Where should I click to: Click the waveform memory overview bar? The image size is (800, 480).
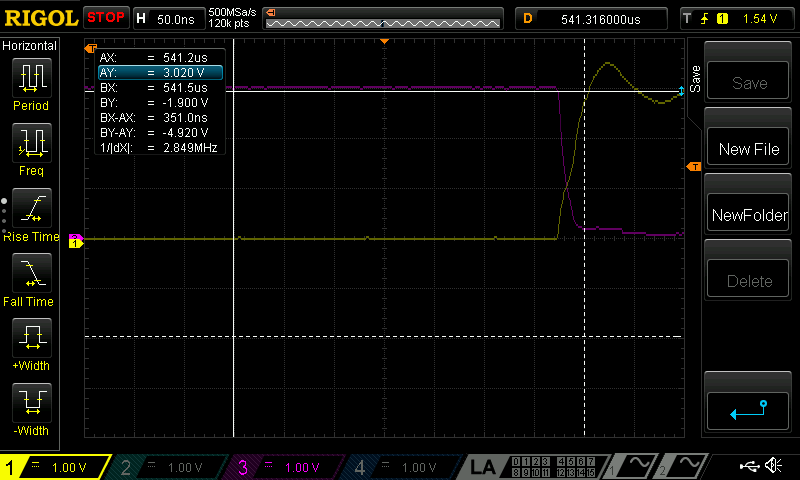(383, 19)
